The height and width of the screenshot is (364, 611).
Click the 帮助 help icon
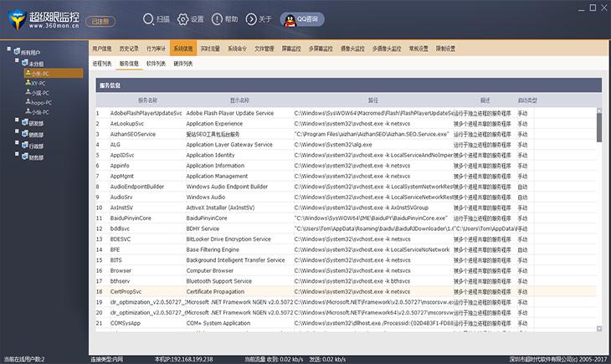click(x=218, y=18)
